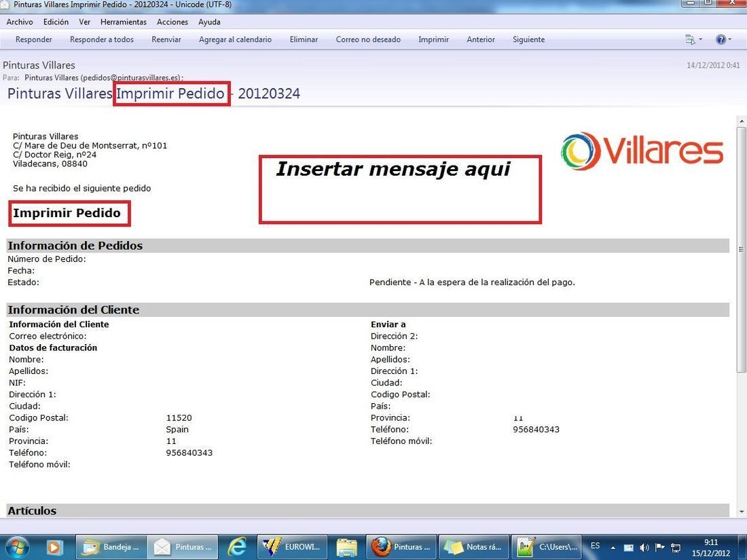Screen dimensions: 747x560
Task: Click the Número de Pedido label
Action: (47, 259)
